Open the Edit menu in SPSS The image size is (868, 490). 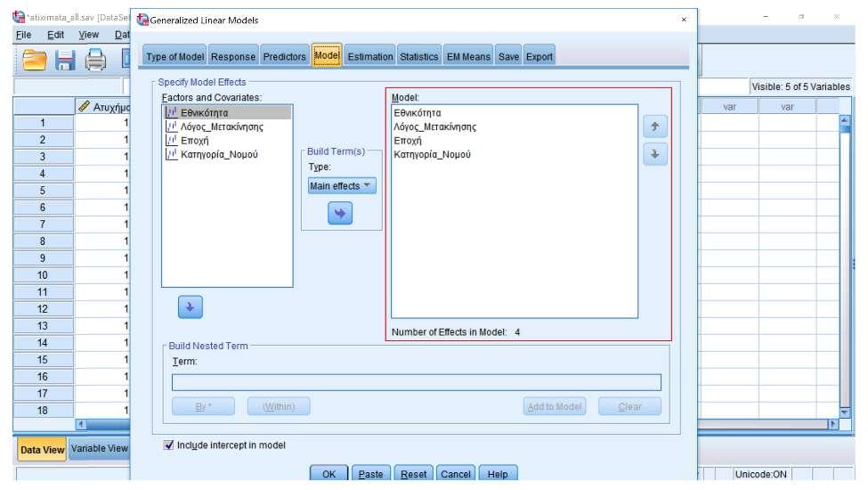(55, 35)
